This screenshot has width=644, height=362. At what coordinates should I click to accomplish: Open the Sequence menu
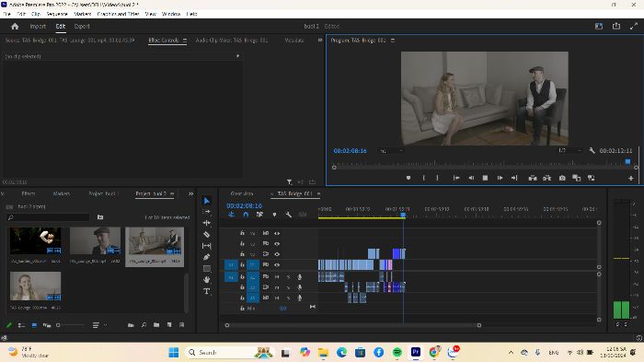[x=57, y=14]
